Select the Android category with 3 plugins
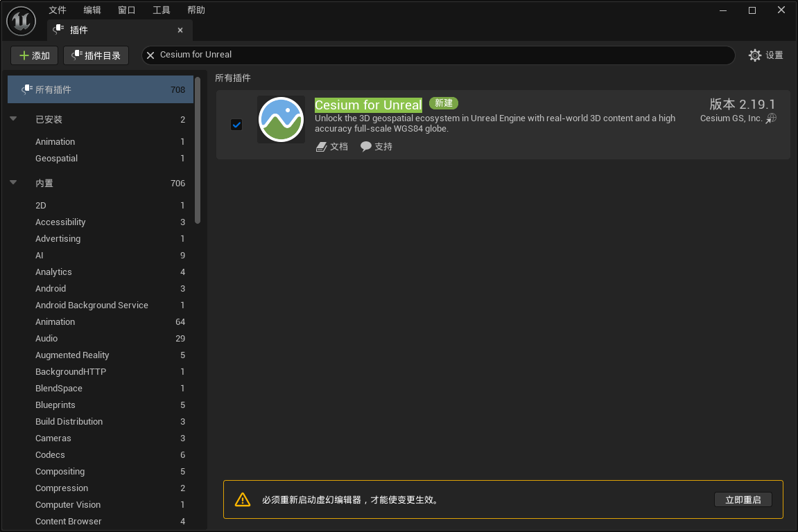Image resolution: width=798 pixels, height=532 pixels. (x=101, y=288)
